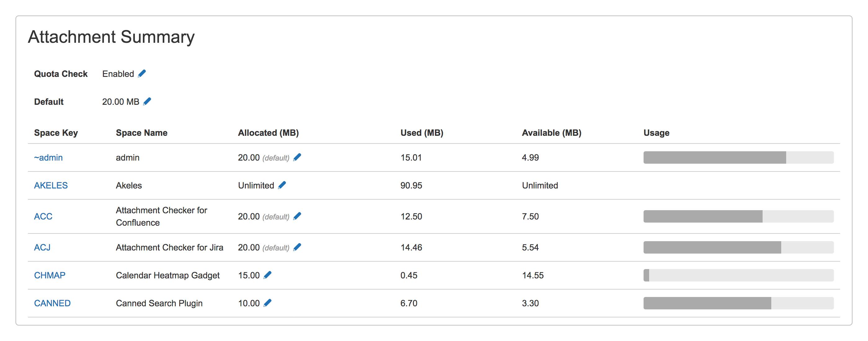Open the CANNED space link
The width and height of the screenshot is (868, 341).
click(x=52, y=303)
